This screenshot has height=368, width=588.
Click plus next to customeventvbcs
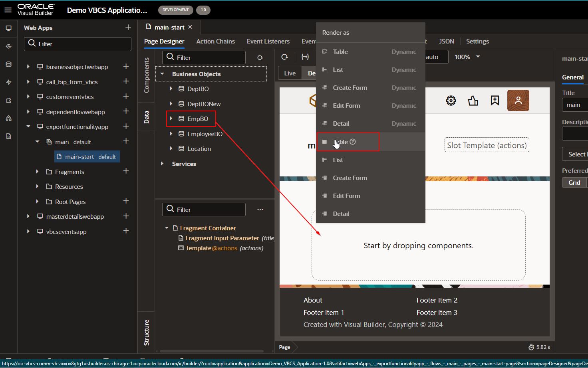pyautogui.click(x=126, y=96)
